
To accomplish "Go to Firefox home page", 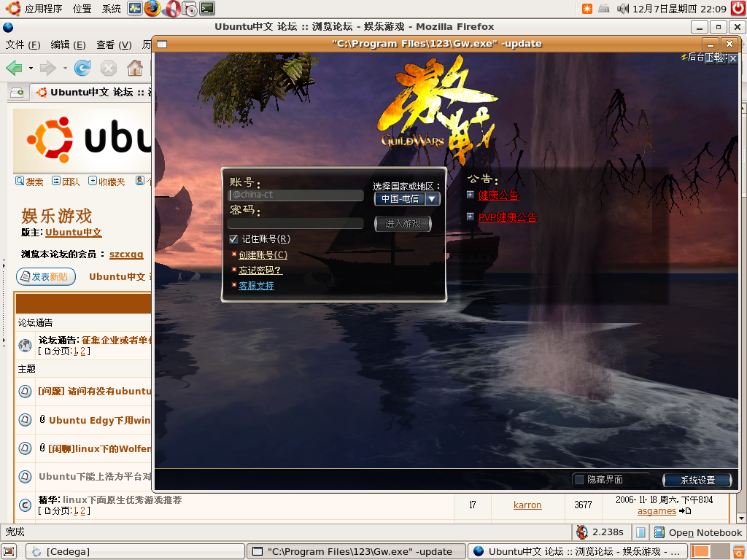I will pyautogui.click(x=135, y=68).
